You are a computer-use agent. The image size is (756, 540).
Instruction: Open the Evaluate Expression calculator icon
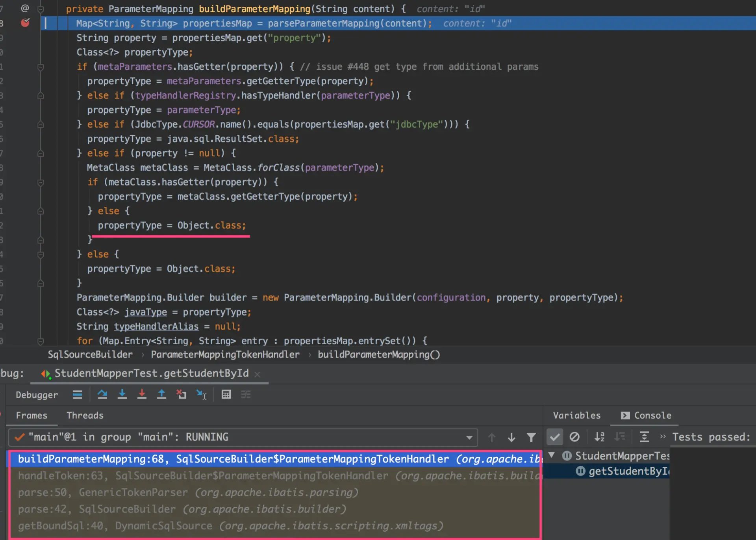coord(226,394)
